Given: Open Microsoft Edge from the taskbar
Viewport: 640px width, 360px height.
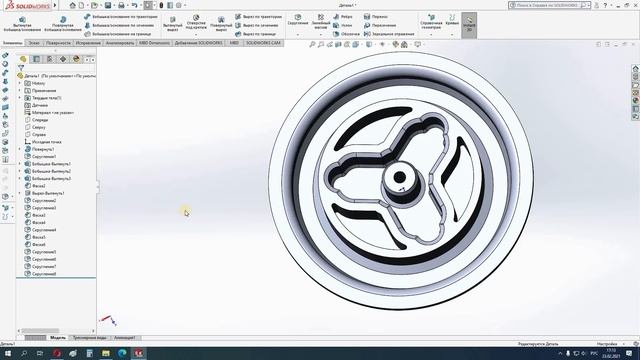Looking at the screenshot, I should tap(122, 353).
